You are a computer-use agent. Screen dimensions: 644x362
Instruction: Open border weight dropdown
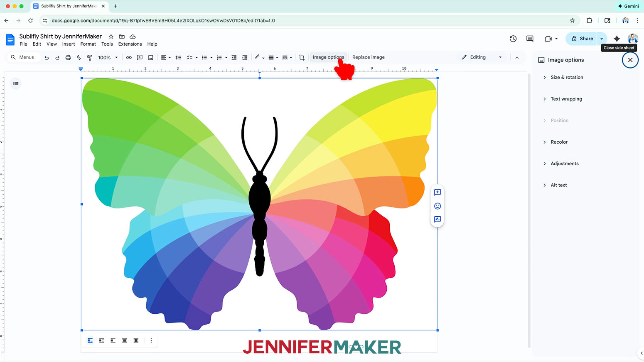pos(273,58)
